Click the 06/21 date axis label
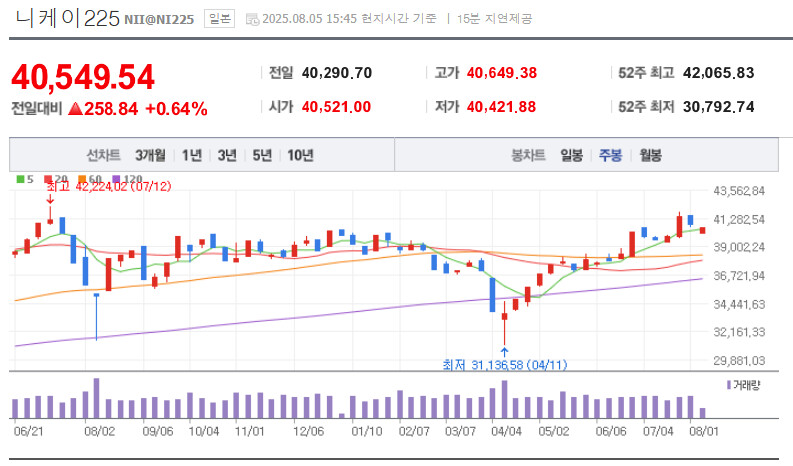This screenshot has width=793, height=466. coord(28,431)
